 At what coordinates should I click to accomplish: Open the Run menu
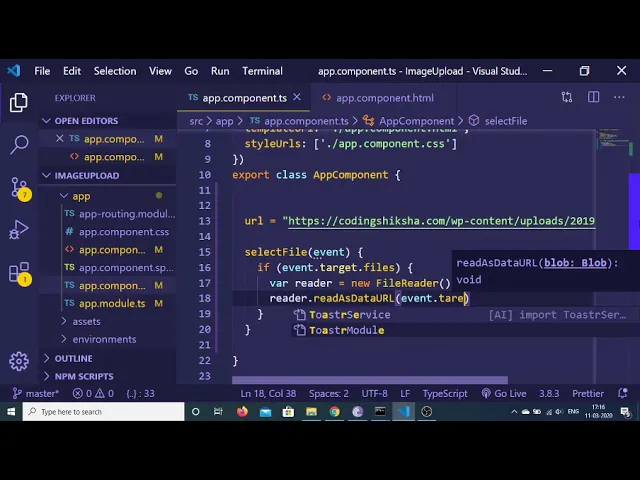click(220, 71)
